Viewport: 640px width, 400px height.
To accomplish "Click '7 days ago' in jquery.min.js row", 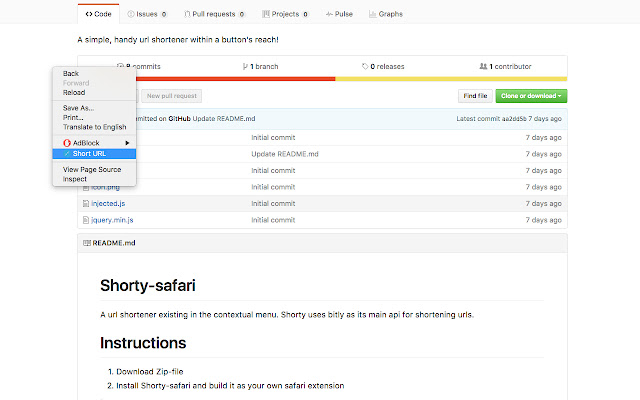I will click(543, 220).
